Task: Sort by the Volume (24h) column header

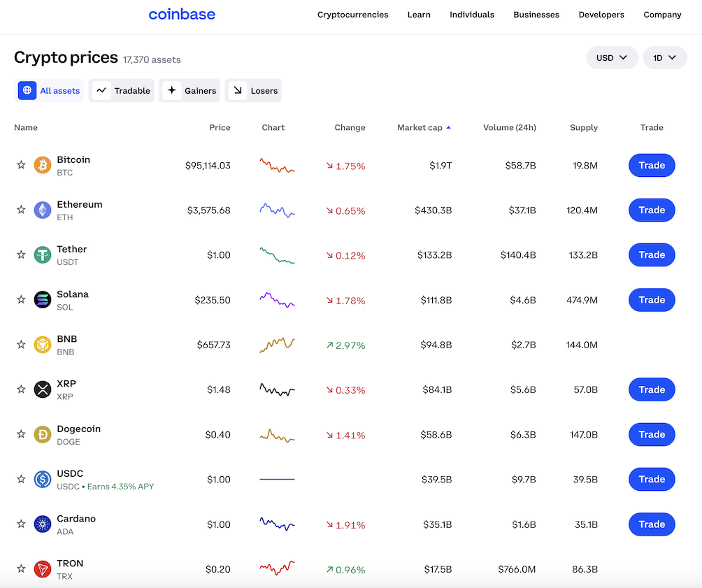Action: pos(510,128)
